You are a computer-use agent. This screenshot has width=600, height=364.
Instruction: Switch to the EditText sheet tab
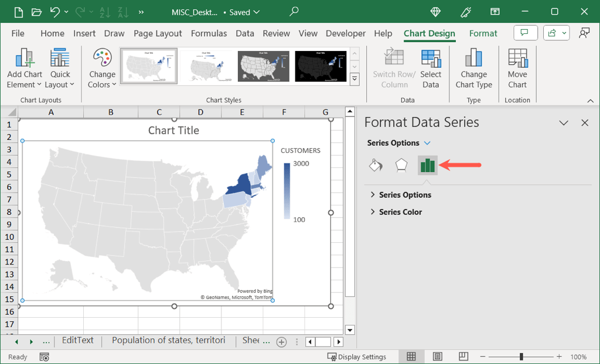click(77, 341)
